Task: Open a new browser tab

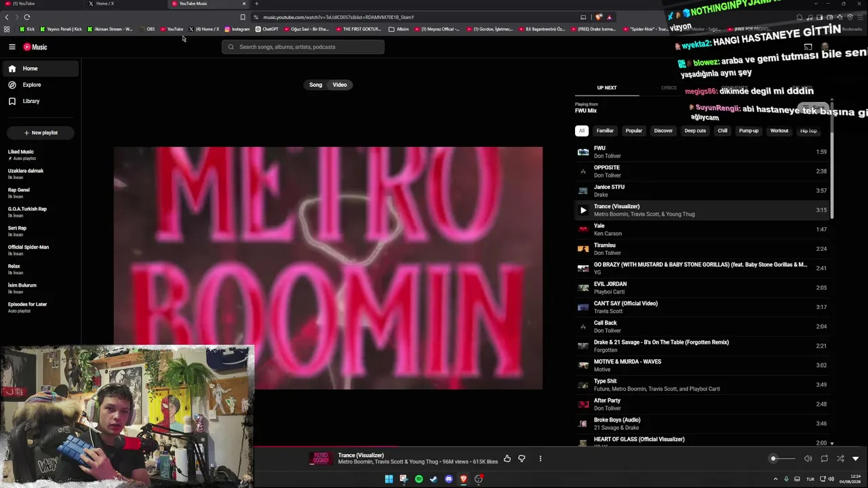Action: click(256, 3)
